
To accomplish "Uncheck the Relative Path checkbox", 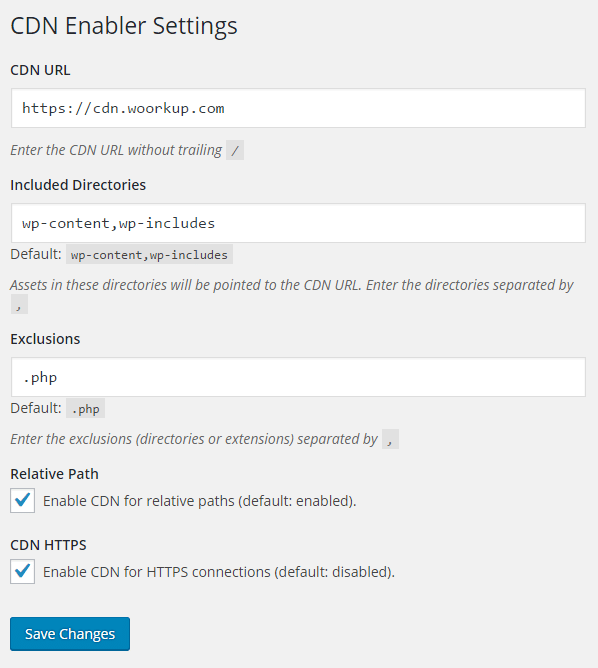I will point(23,501).
